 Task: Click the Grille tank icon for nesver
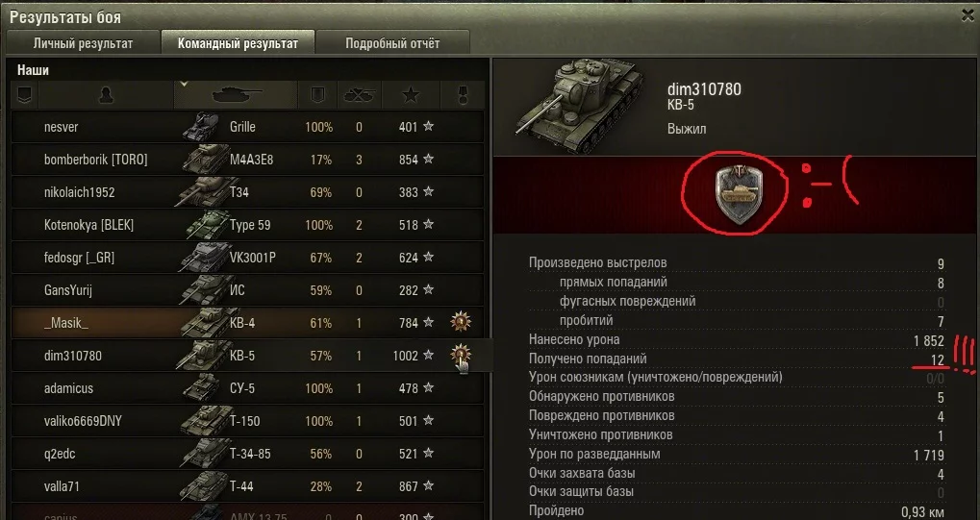(x=201, y=127)
